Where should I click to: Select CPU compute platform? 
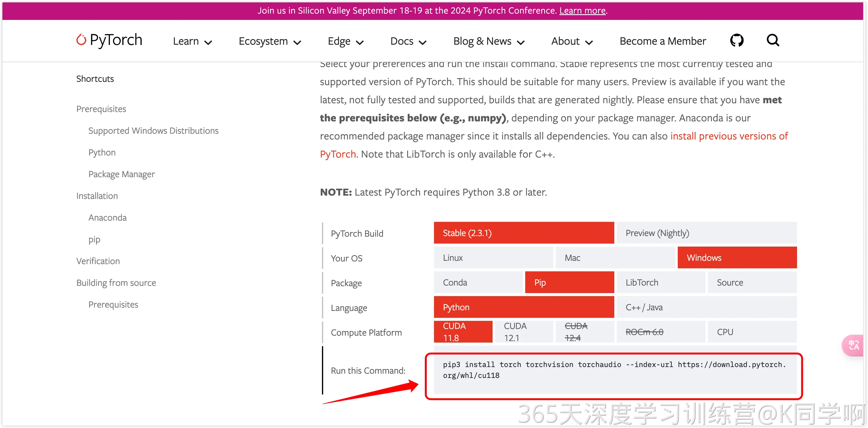pyautogui.click(x=752, y=332)
